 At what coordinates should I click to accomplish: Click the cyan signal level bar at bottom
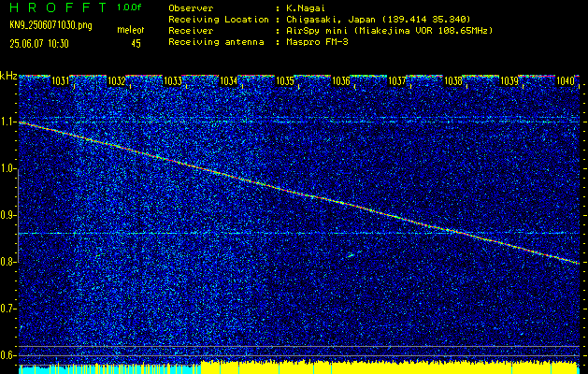tap(109, 369)
